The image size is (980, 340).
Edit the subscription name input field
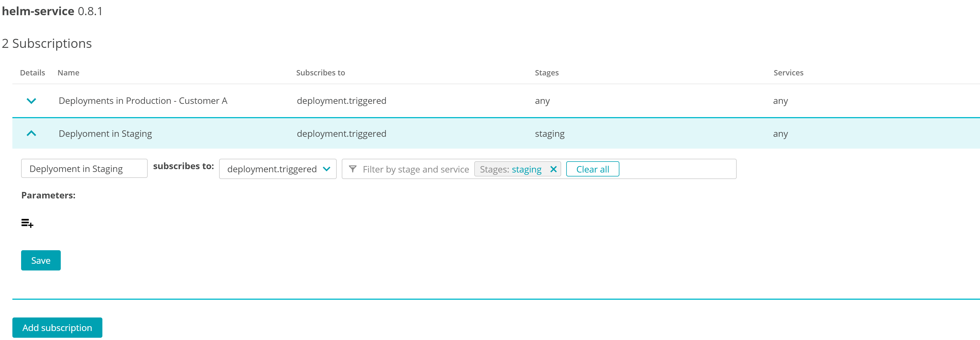point(84,168)
